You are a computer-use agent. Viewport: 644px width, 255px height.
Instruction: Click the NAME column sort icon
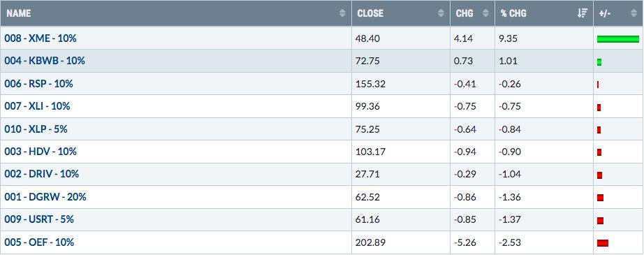tap(342, 13)
